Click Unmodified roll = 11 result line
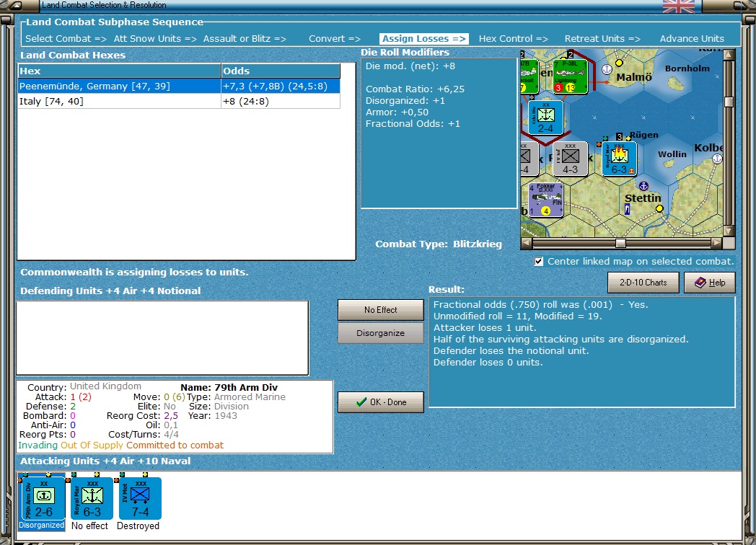Image resolution: width=756 pixels, height=545 pixels. click(518, 316)
